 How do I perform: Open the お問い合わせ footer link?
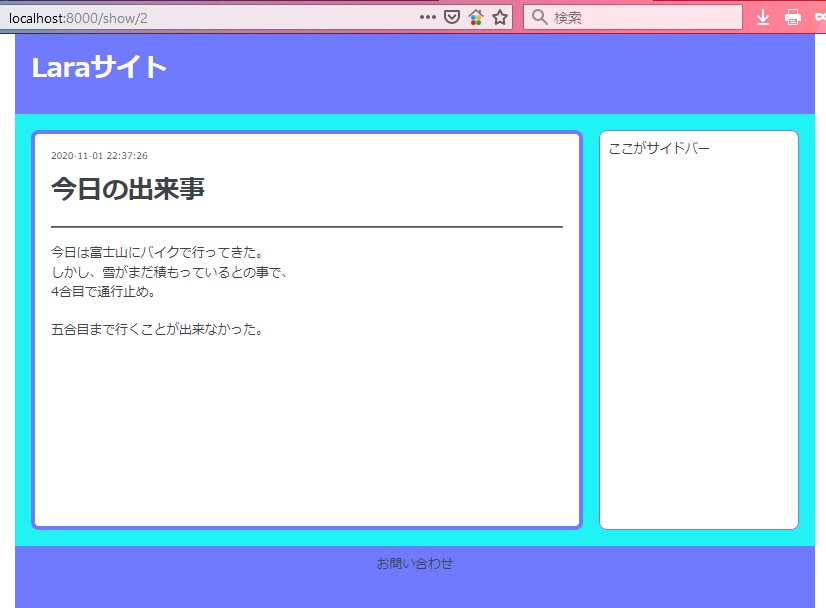click(x=414, y=563)
